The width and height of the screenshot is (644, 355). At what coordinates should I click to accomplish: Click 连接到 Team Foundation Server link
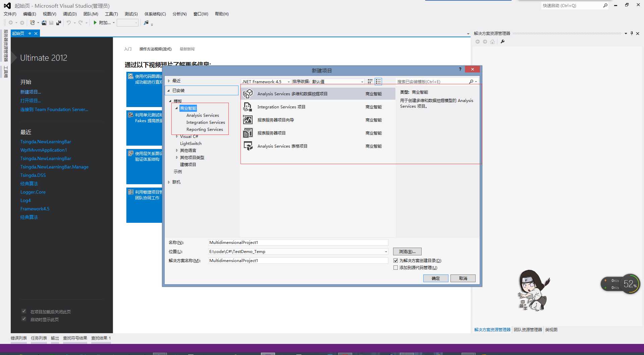(54, 109)
